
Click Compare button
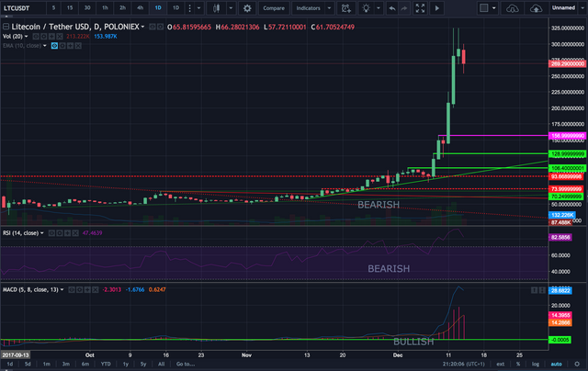coord(274,8)
